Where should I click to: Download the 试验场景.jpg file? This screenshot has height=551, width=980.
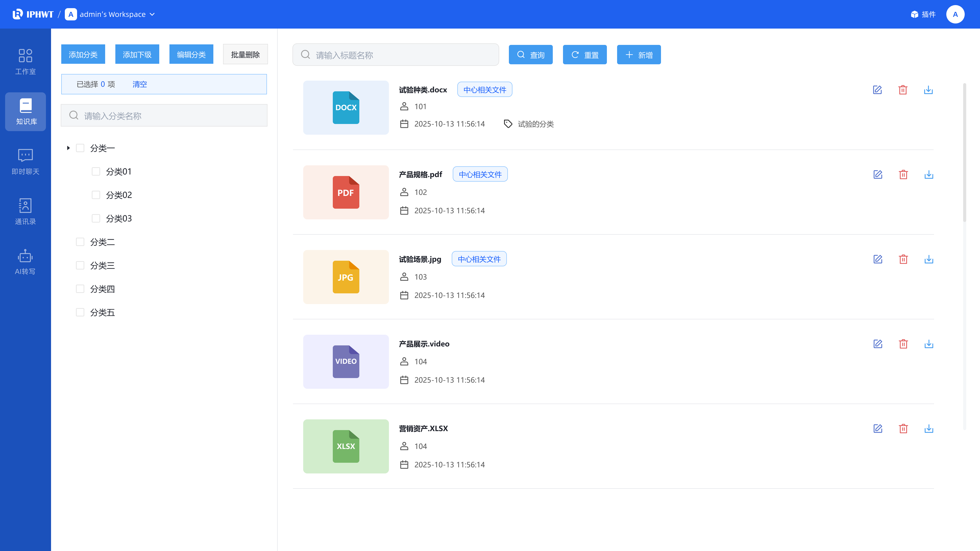(x=929, y=259)
